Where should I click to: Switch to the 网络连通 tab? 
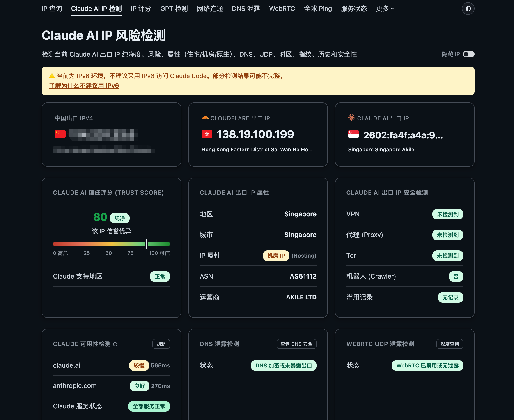coord(210,9)
